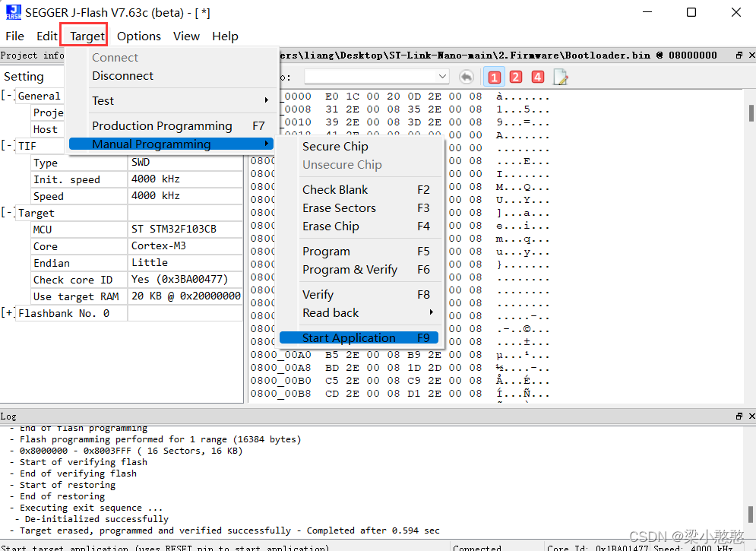Choose Erase Sectors option
Viewport: 756px width, 551px height.
click(359, 208)
